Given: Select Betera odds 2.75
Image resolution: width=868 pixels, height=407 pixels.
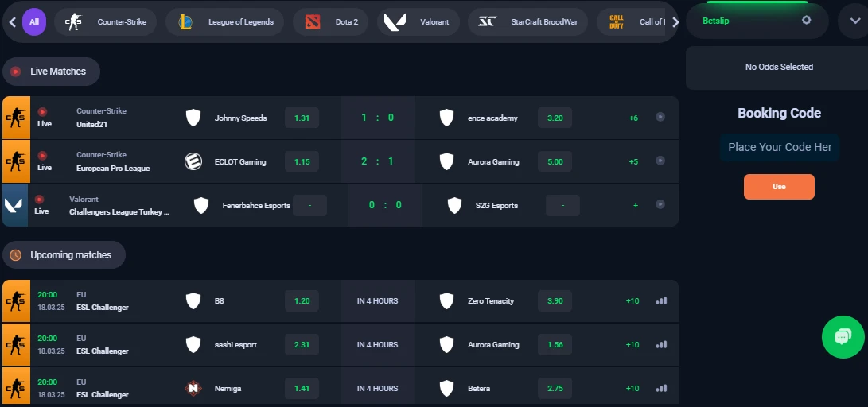Looking at the screenshot, I should point(555,388).
